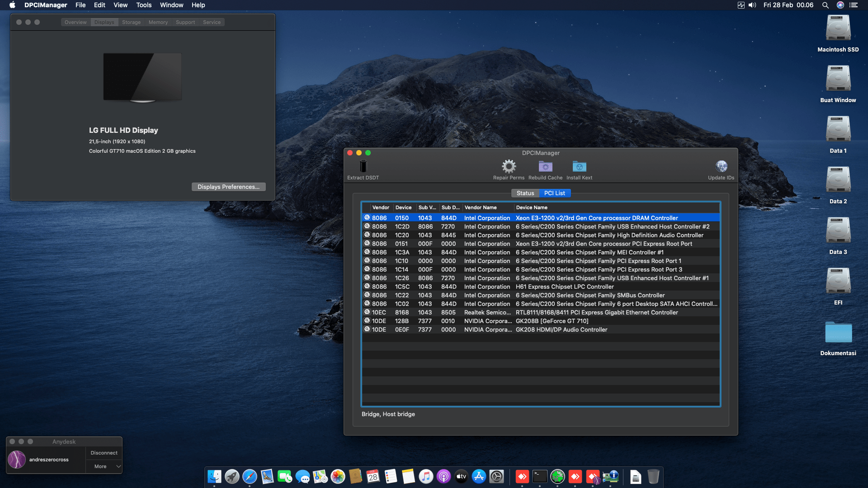868x488 pixels.
Task: Click the volume icon in the menu bar
Action: 752,5
